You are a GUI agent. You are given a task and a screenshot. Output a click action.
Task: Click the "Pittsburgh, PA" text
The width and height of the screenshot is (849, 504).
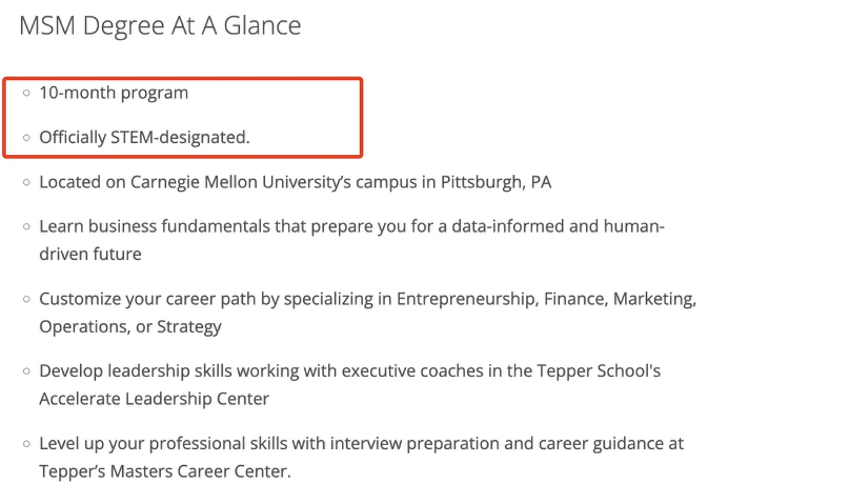pos(496,182)
